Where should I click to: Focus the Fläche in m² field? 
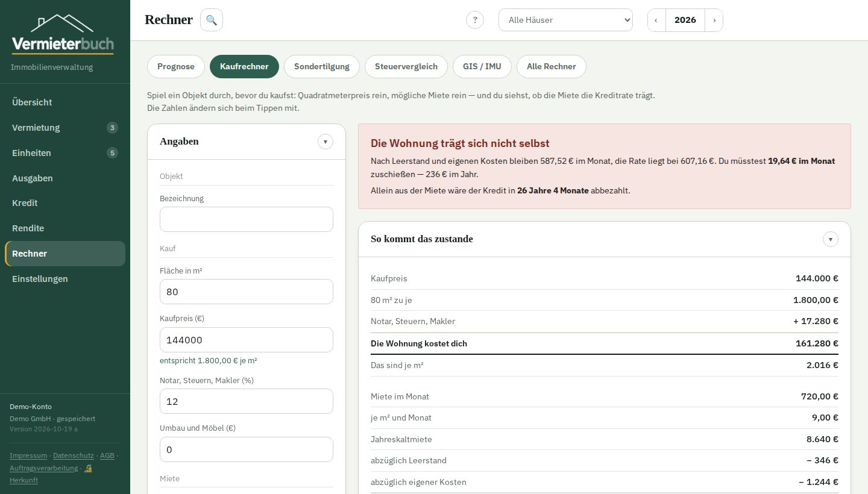tap(247, 292)
